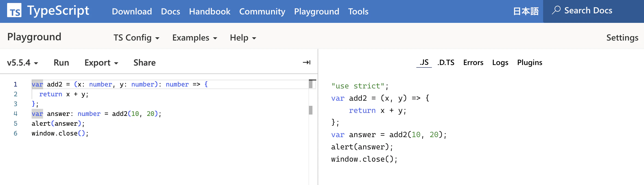Click the editor minimap scrollbar slider
The height and width of the screenshot is (185, 644).
click(x=311, y=84)
